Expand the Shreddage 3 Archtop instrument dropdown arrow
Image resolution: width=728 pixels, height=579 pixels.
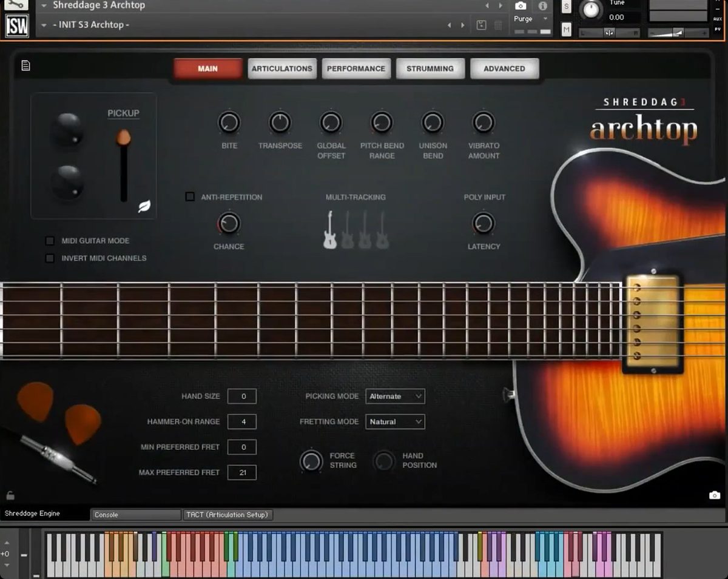(x=44, y=5)
